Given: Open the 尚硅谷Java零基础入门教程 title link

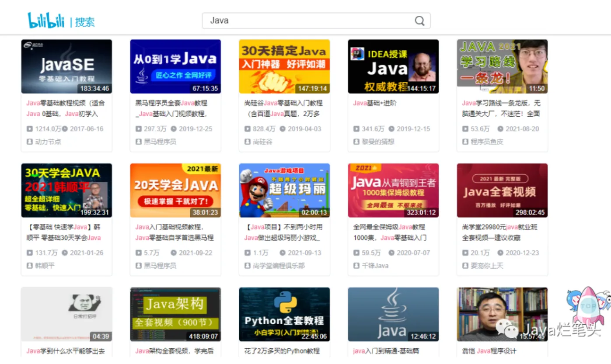Looking at the screenshot, I should (x=283, y=108).
